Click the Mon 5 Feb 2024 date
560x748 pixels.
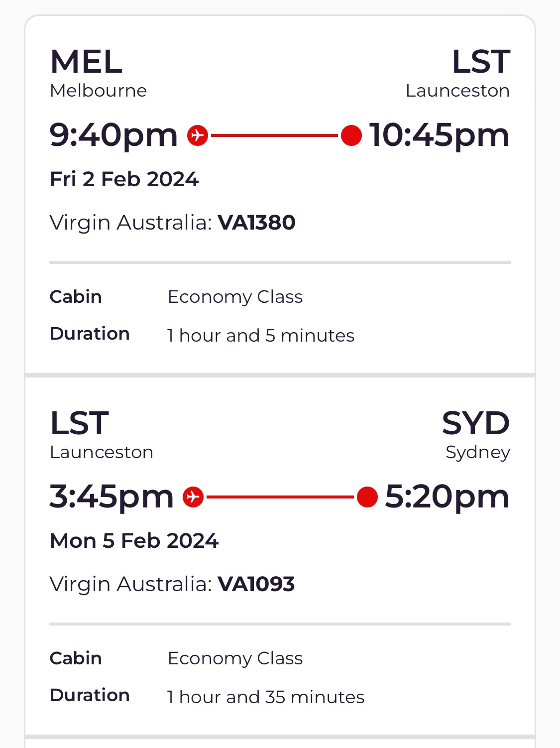click(x=134, y=541)
